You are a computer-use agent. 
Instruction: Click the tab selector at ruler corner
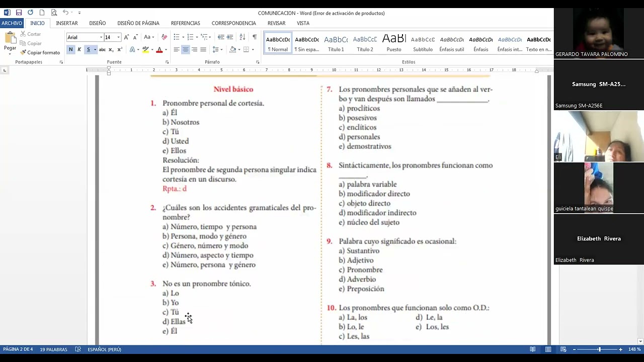point(5,70)
